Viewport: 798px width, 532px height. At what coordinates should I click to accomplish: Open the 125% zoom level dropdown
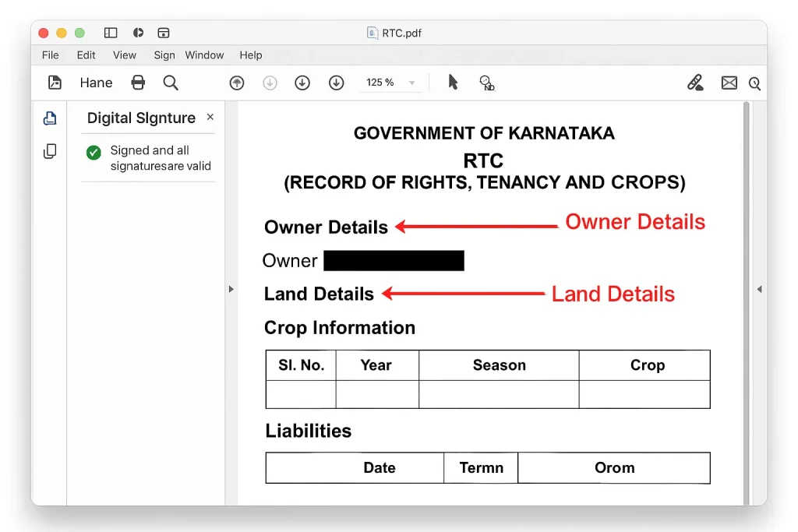(x=390, y=83)
